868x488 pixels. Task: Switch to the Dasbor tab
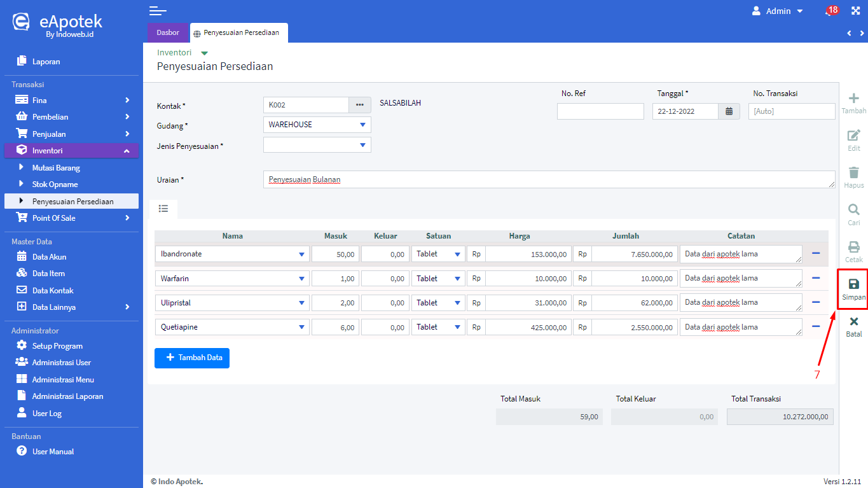(x=168, y=32)
